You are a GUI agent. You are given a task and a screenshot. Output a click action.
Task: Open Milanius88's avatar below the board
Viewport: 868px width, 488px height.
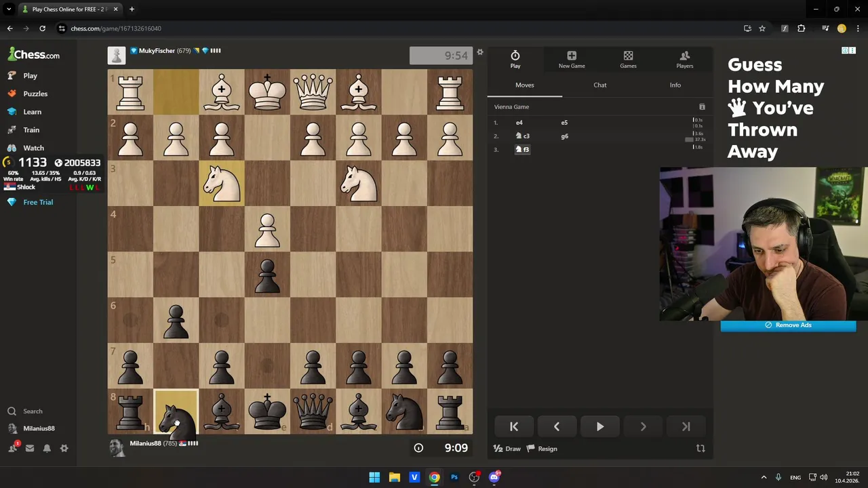tap(117, 448)
